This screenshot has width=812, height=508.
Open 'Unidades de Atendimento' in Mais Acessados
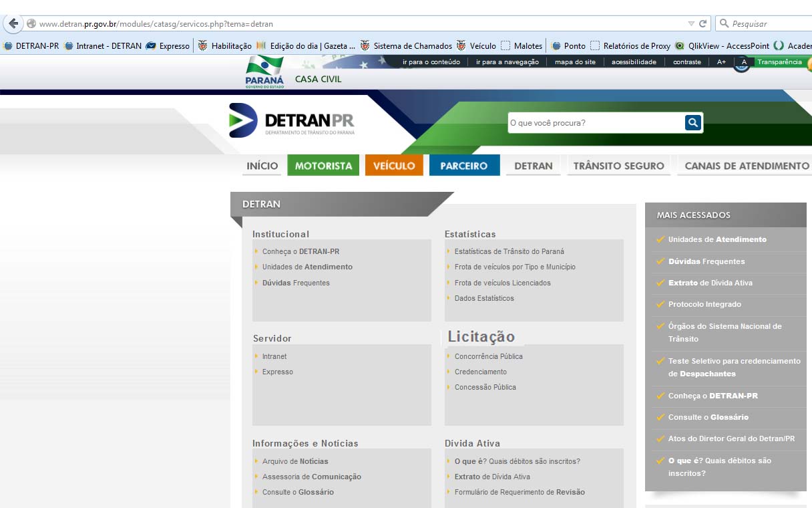717,239
